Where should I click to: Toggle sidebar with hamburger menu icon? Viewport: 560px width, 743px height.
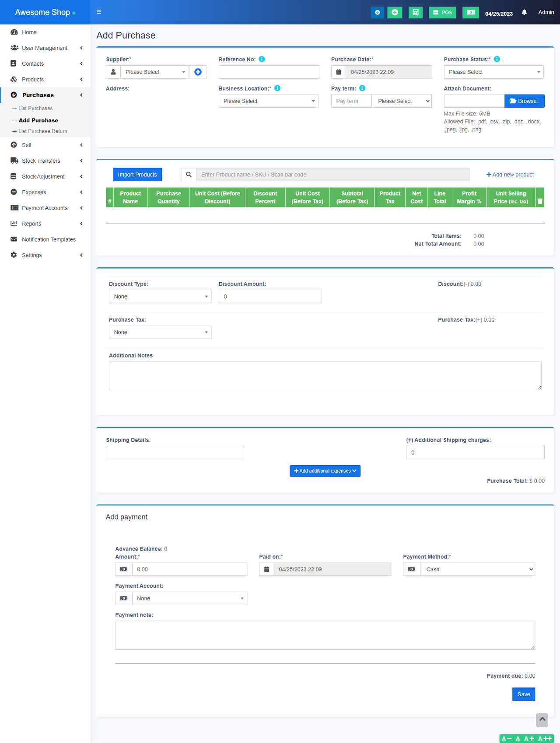point(99,12)
